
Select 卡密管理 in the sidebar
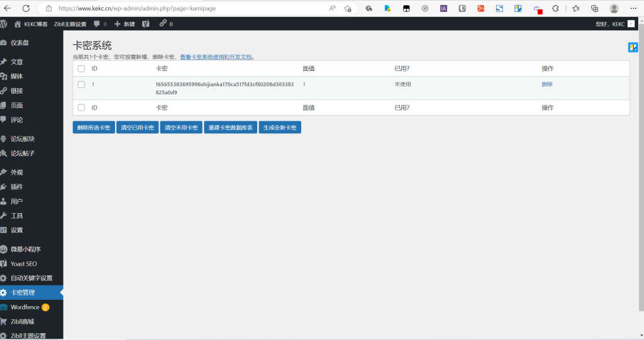23,293
